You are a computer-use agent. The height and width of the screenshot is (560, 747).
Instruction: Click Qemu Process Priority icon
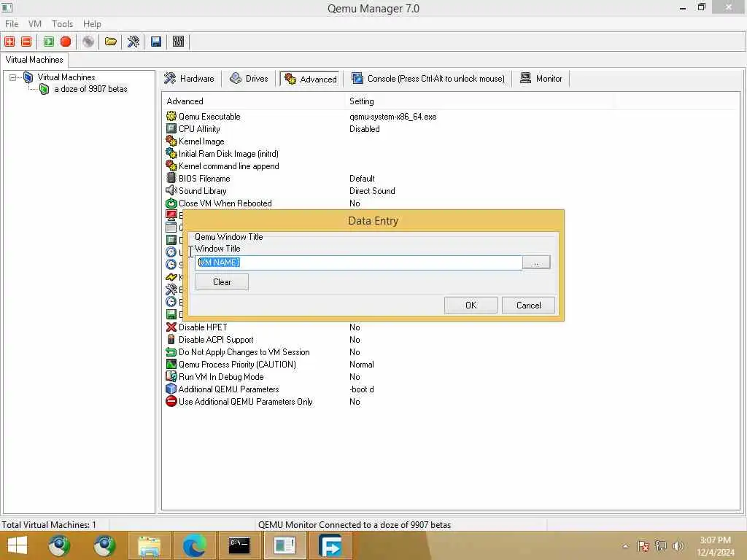point(171,365)
